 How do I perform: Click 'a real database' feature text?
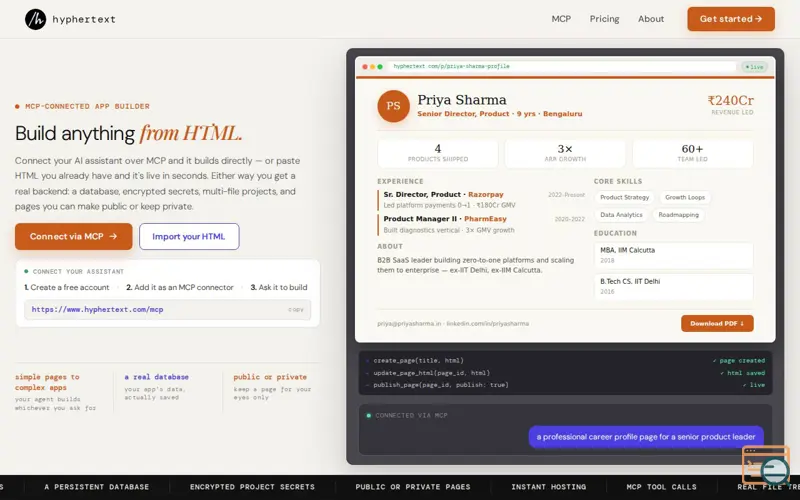(x=157, y=377)
